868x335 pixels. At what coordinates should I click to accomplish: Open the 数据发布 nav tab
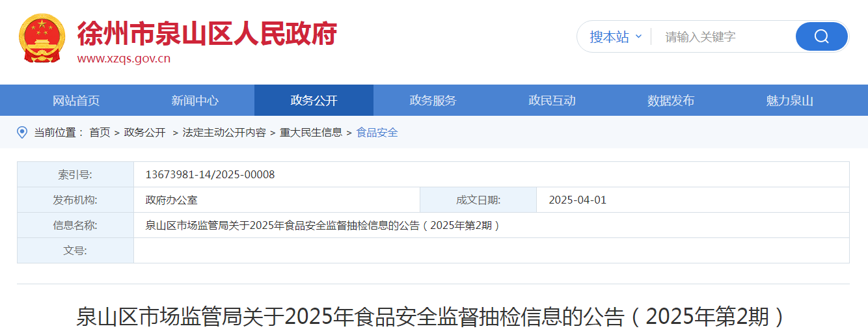point(671,100)
